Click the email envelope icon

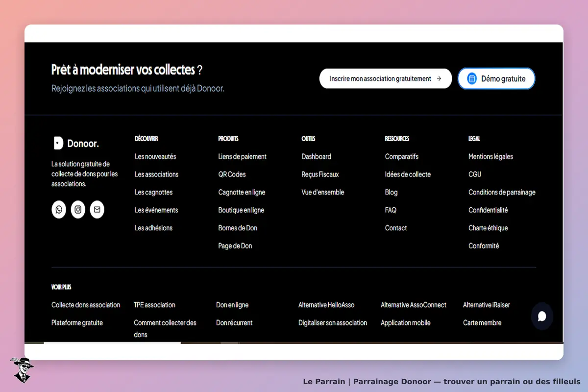tap(97, 210)
